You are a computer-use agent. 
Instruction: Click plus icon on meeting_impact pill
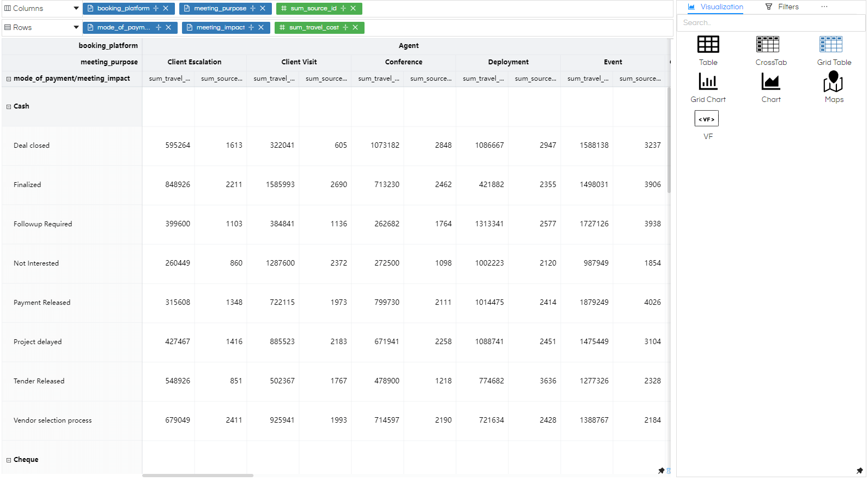251,27
